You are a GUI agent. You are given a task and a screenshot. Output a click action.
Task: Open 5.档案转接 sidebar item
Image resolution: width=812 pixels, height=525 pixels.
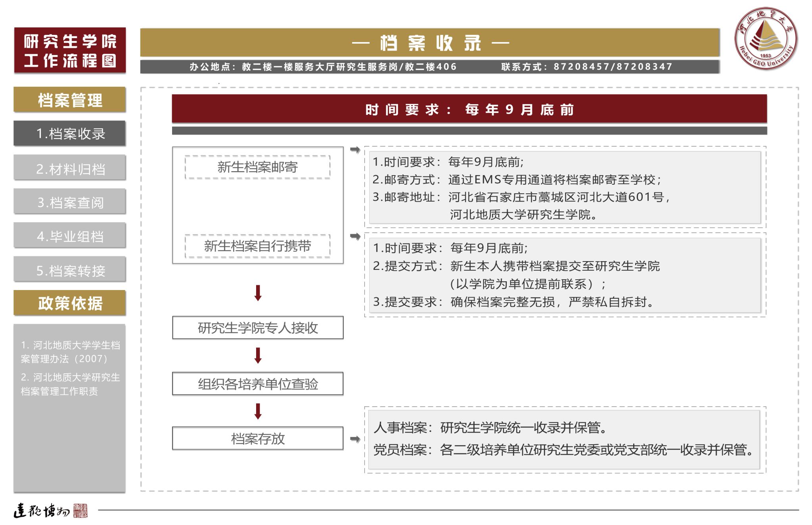[x=70, y=270]
